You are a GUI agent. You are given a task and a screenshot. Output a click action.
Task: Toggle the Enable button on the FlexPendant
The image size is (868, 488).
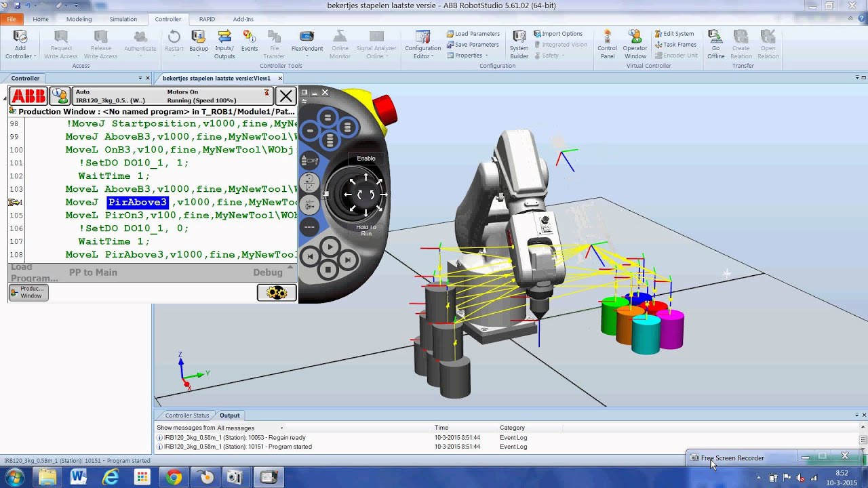[x=366, y=159]
